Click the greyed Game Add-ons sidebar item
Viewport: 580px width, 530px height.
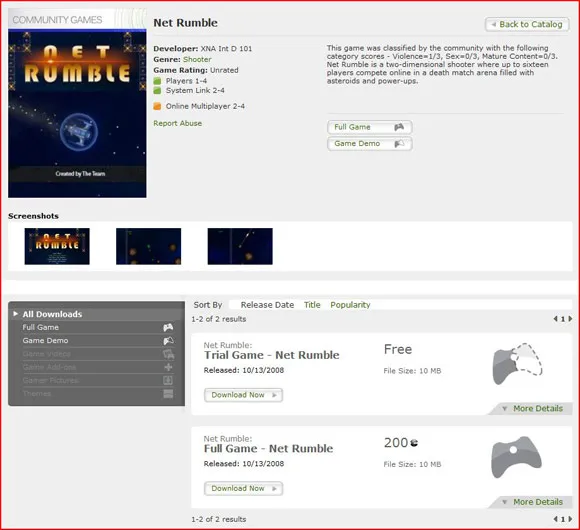coord(49,367)
